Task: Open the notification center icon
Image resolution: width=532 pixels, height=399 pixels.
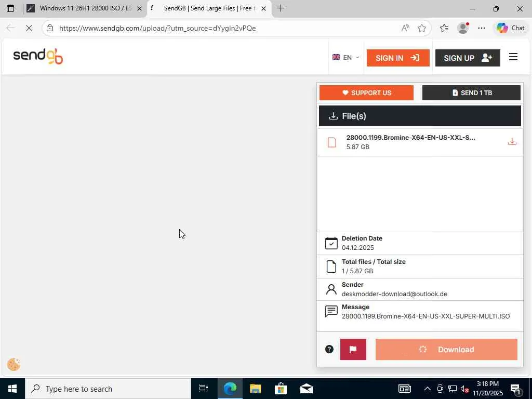Action: click(516, 389)
